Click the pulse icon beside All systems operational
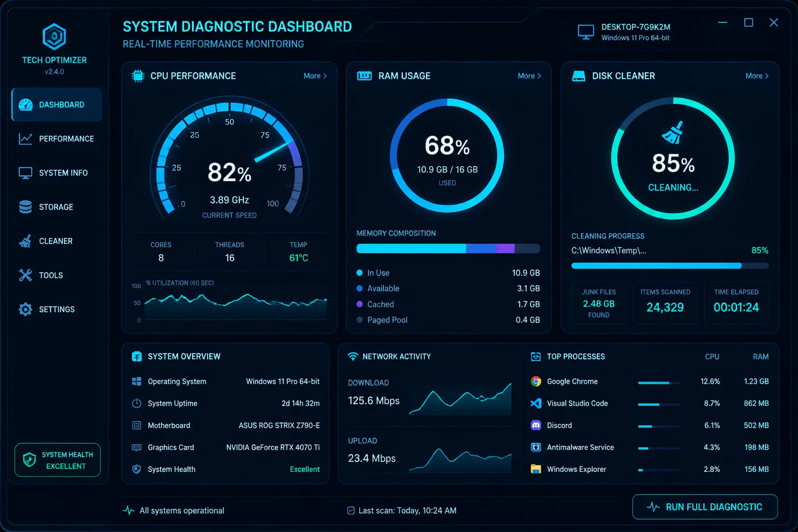 [x=128, y=510]
